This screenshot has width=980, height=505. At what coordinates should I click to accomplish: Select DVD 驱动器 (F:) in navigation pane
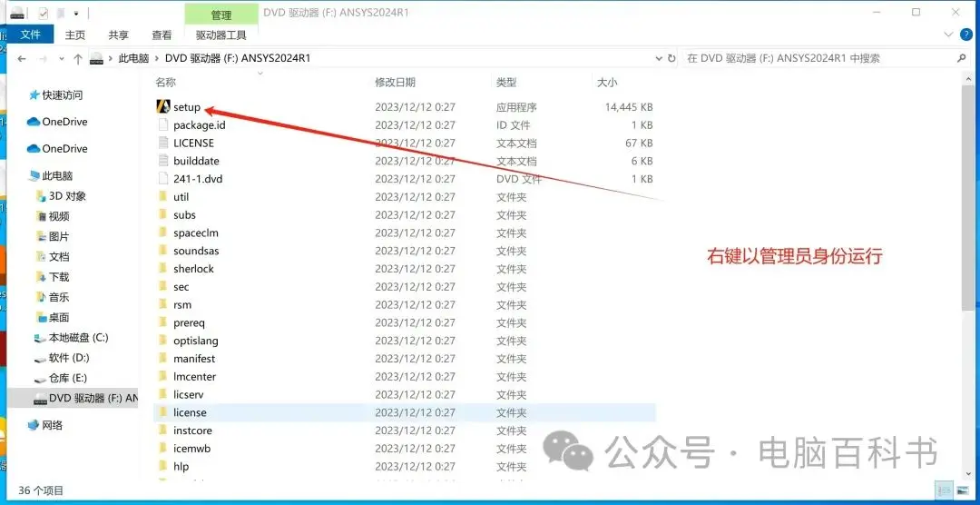73,398
